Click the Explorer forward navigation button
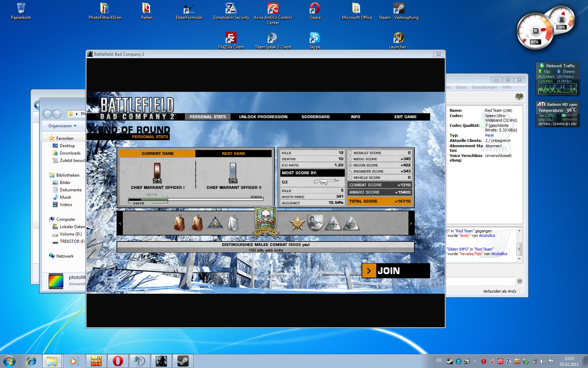This screenshot has width=588, height=368. (57, 114)
